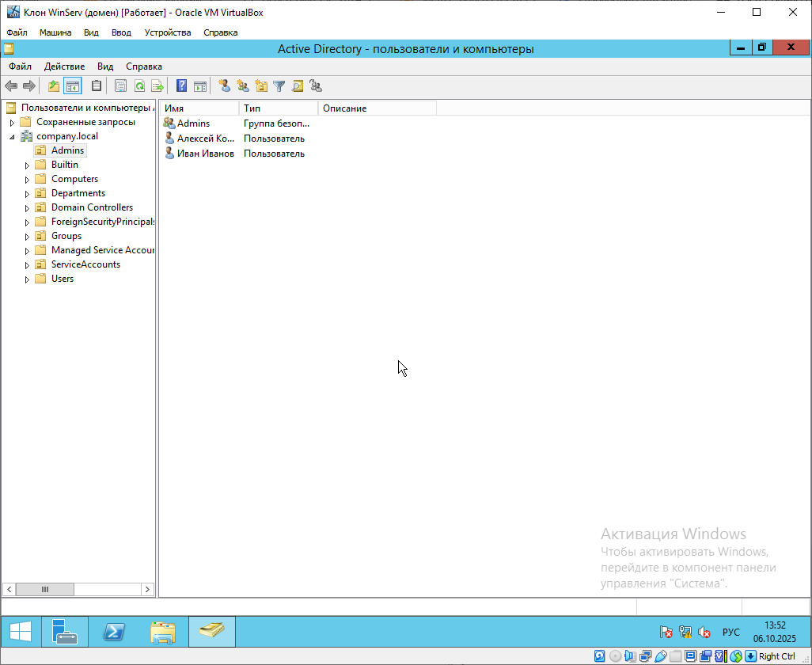Create a new organizational unit via toolbar icon
The image size is (812, 665).
pos(261,86)
